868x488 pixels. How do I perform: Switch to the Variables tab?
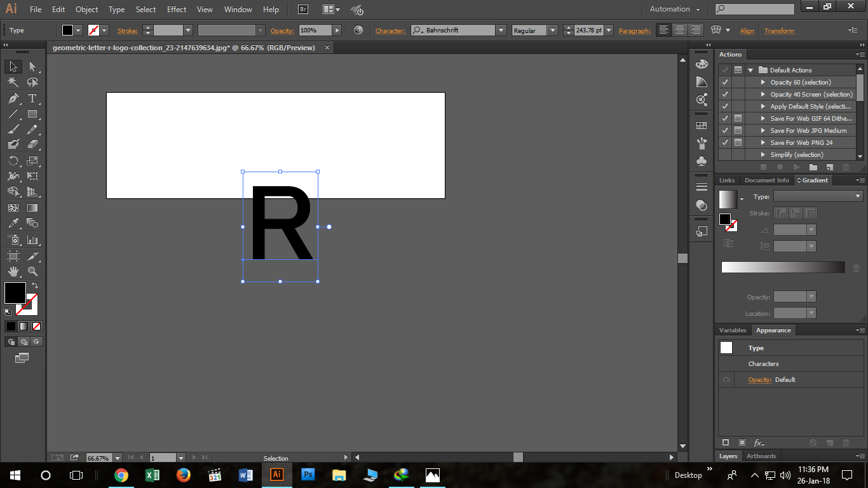tap(733, 330)
